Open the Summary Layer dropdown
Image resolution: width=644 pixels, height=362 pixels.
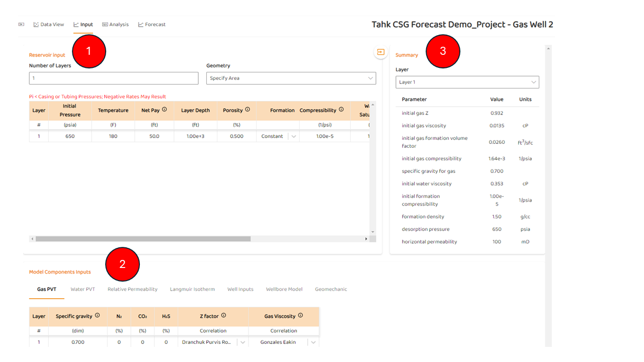click(x=467, y=82)
